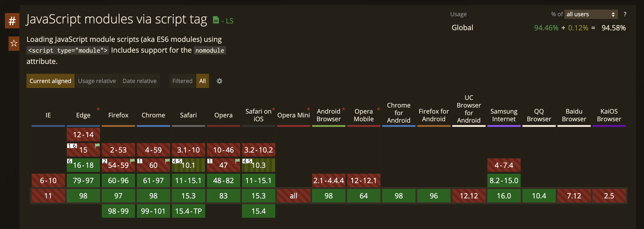
Task: Click the flag icon on Opera 47
Action: 238,161
